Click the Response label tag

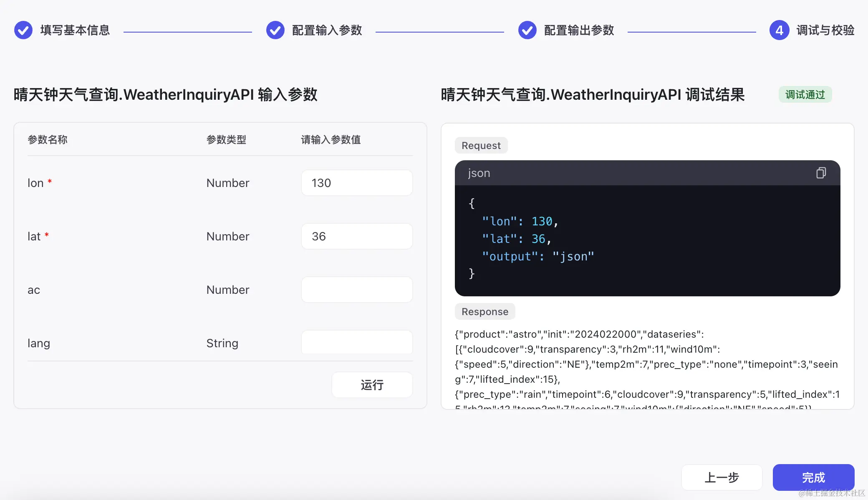(x=484, y=311)
